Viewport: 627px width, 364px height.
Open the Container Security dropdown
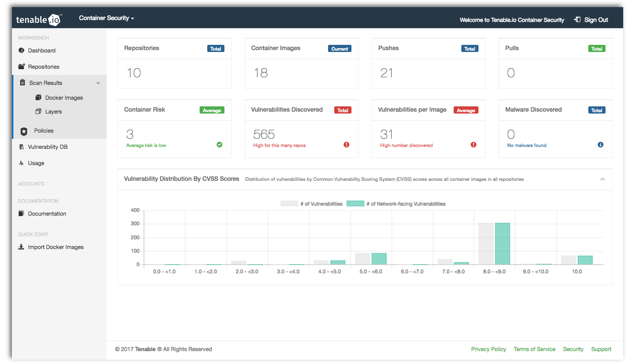[106, 18]
